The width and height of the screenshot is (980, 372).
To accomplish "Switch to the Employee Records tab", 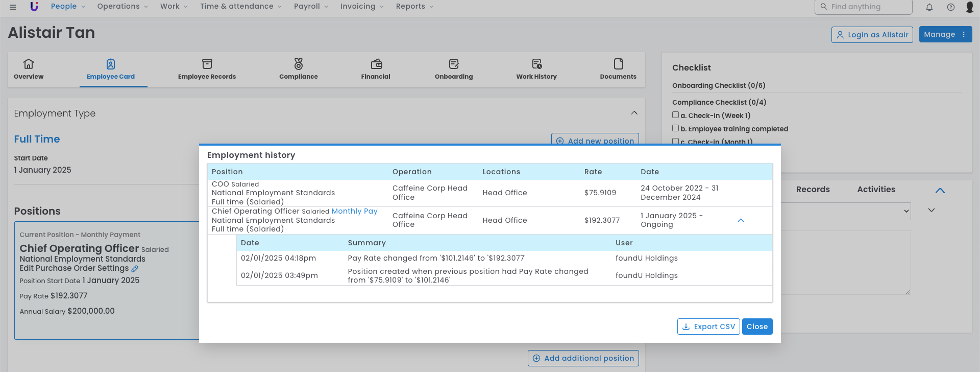I will pyautogui.click(x=207, y=69).
